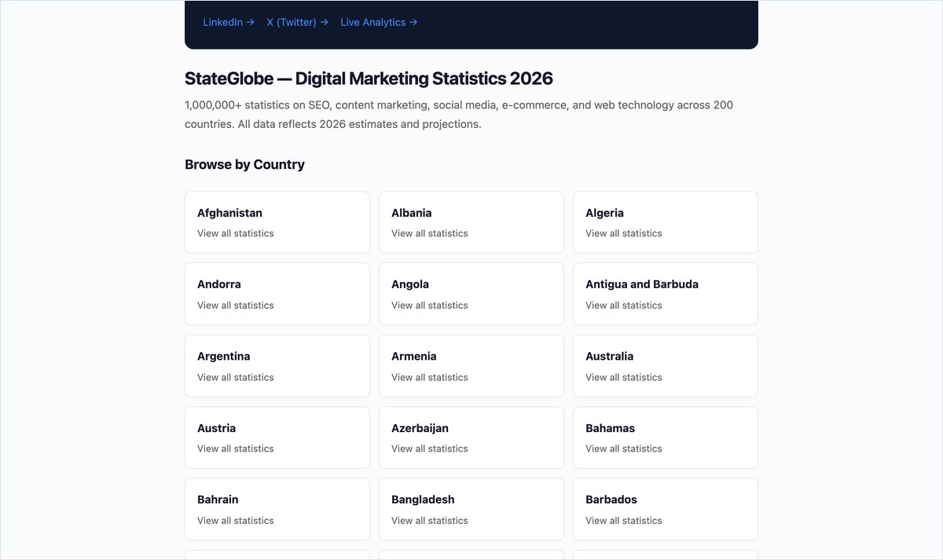Open the Afghanistan statistics card

(x=277, y=222)
